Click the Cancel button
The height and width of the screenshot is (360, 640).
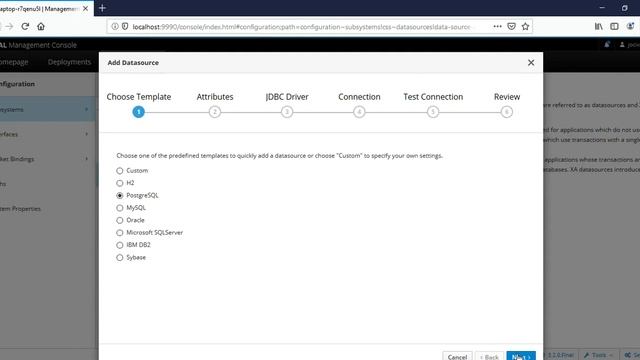(457, 356)
